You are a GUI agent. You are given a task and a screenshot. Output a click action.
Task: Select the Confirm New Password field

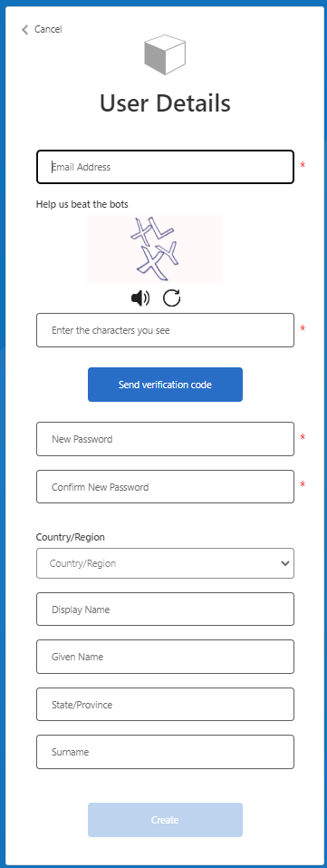tap(165, 487)
